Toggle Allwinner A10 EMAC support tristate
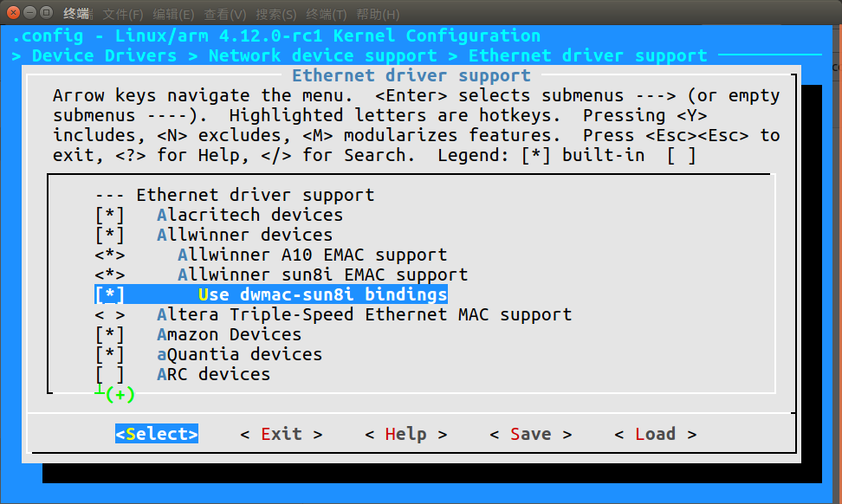Image resolution: width=842 pixels, height=504 pixels. [109, 255]
